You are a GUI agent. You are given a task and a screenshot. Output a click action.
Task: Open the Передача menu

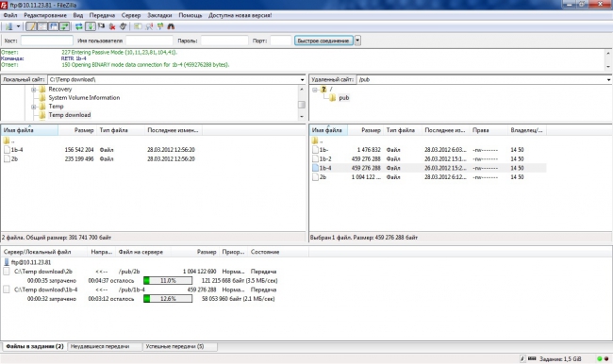click(x=102, y=15)
